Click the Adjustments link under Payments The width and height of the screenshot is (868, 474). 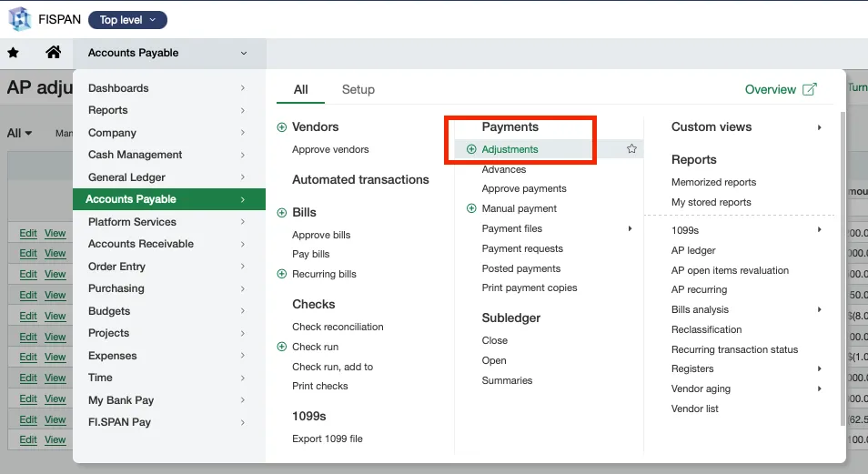[x=510, y=149]
